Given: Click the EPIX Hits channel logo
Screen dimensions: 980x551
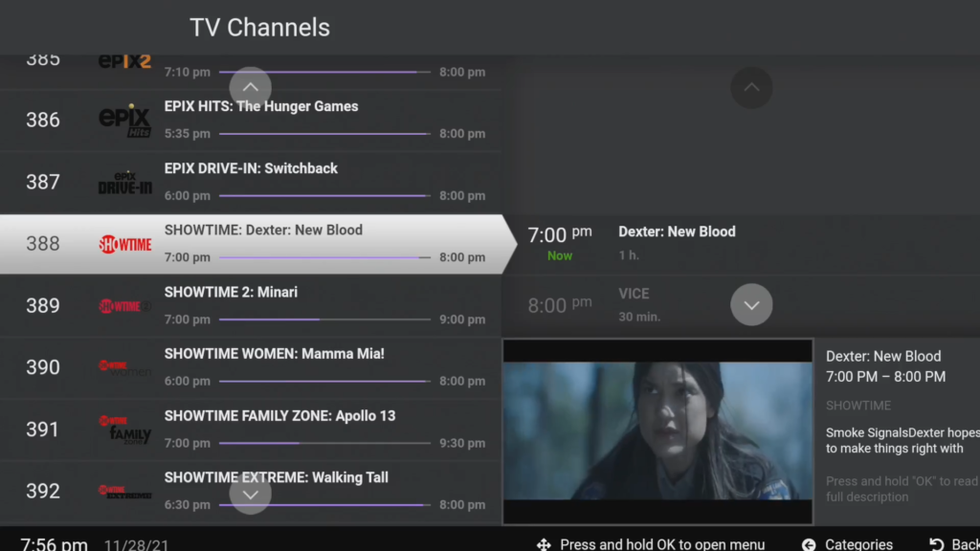Looking at the screenshot, I should (x=125, y=120).
